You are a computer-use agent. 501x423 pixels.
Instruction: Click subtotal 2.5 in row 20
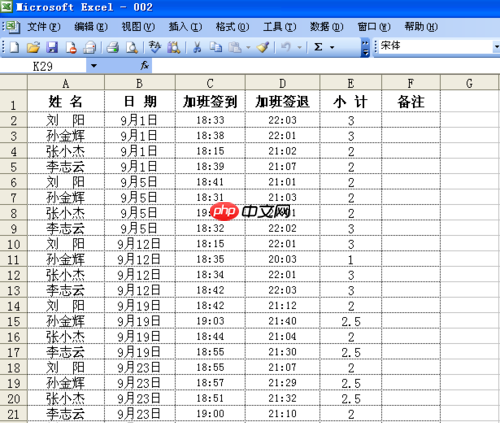coord(350,398)
